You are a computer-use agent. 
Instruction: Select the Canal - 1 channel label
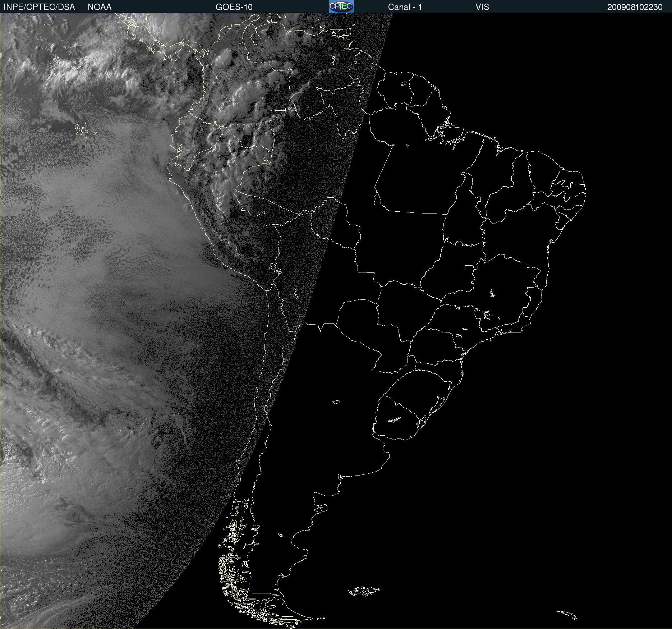click(x=405, y=7)
